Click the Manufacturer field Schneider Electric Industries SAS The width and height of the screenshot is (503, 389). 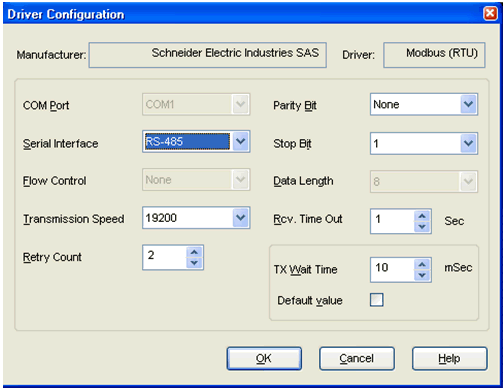207,55
